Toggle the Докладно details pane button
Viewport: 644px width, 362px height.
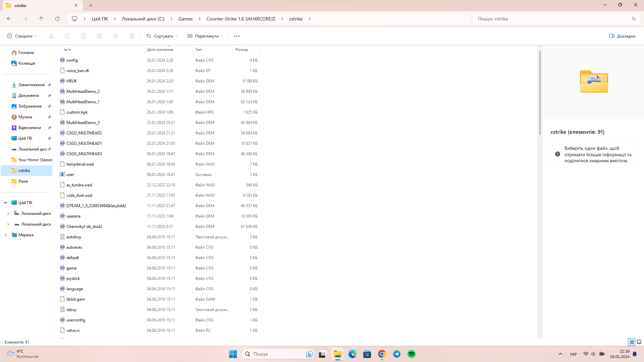pos(622,36)
